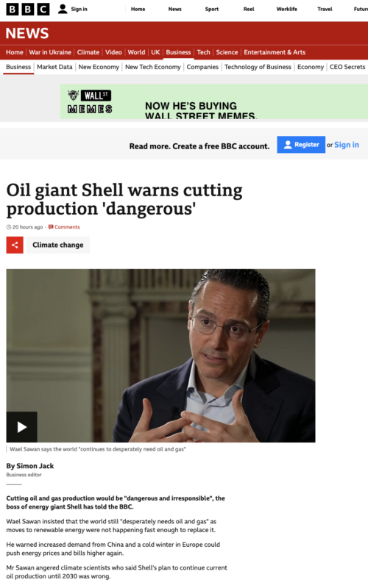The height and width of the screenshot is (588, 368).
Task: Open Market Data sub-navigation item
Action: tap(54, 67)
